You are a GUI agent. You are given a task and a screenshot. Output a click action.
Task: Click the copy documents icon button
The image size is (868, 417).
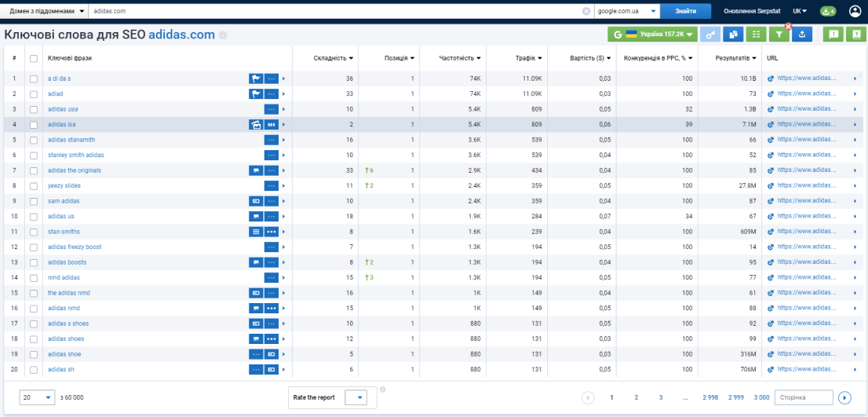[x=734, y=35]
